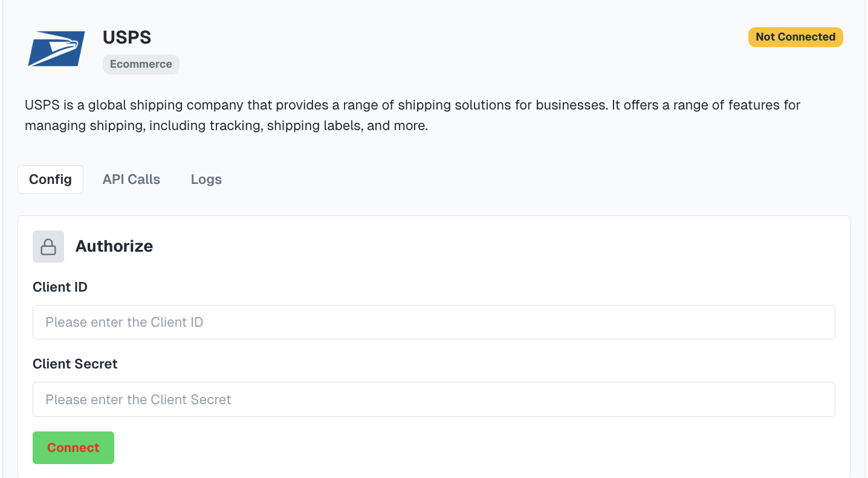Focus the Client ID input field
Image resolution: width=868 pixels, height=478 pixels.
tap(433, 322)
